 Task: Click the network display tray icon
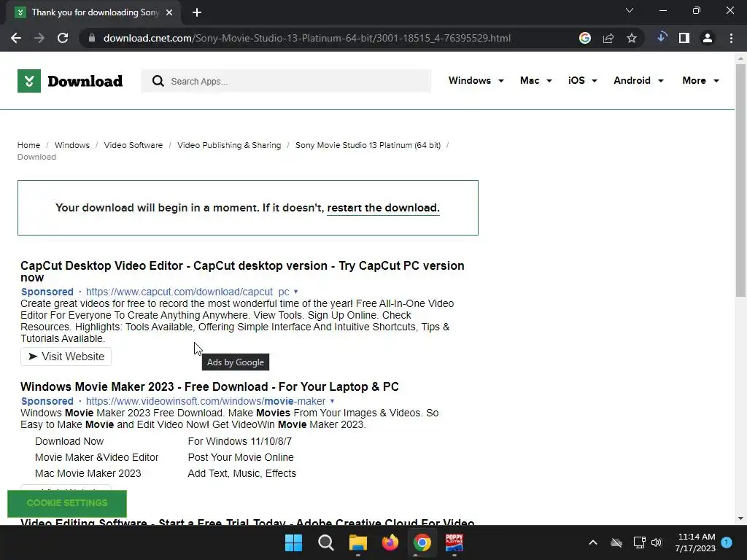(639, 542)
